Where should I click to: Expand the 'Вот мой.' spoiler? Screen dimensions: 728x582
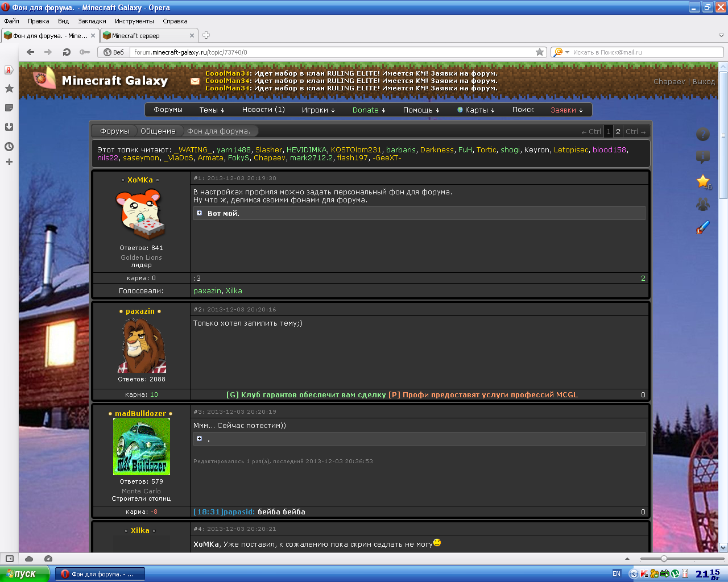pyautogui.click(x=199, y=213)
